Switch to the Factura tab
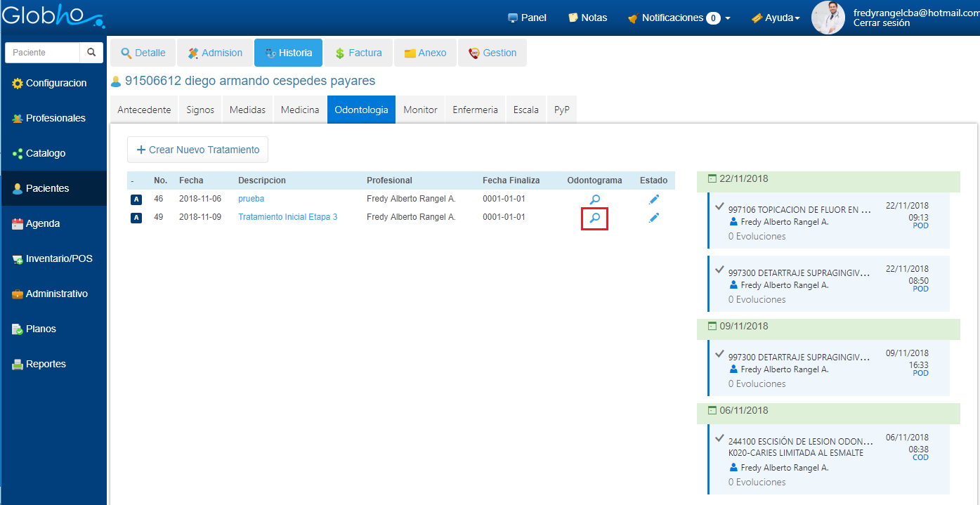This screenshot has height=505, width=980. click(x=358, y=53)
